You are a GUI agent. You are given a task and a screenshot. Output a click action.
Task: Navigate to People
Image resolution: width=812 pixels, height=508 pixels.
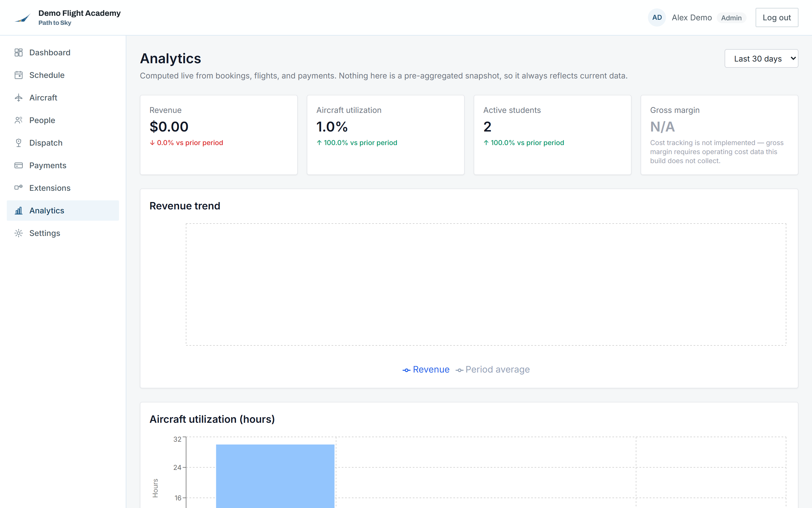[63, 120]
